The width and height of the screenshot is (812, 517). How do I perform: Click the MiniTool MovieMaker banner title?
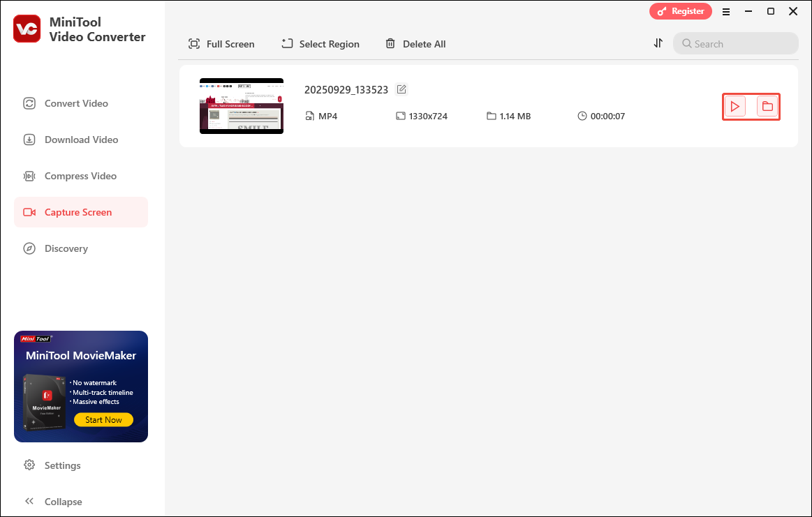click(x=81, y=356)
